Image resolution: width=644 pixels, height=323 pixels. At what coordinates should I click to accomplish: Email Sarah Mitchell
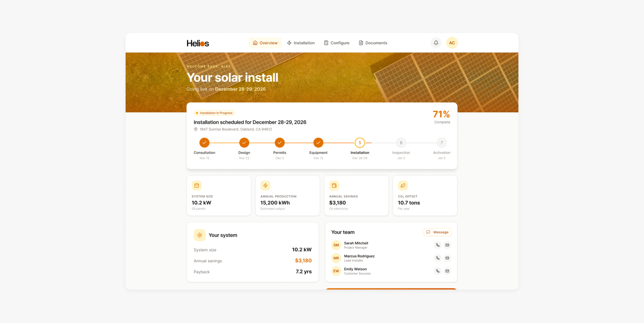(447, 245)
